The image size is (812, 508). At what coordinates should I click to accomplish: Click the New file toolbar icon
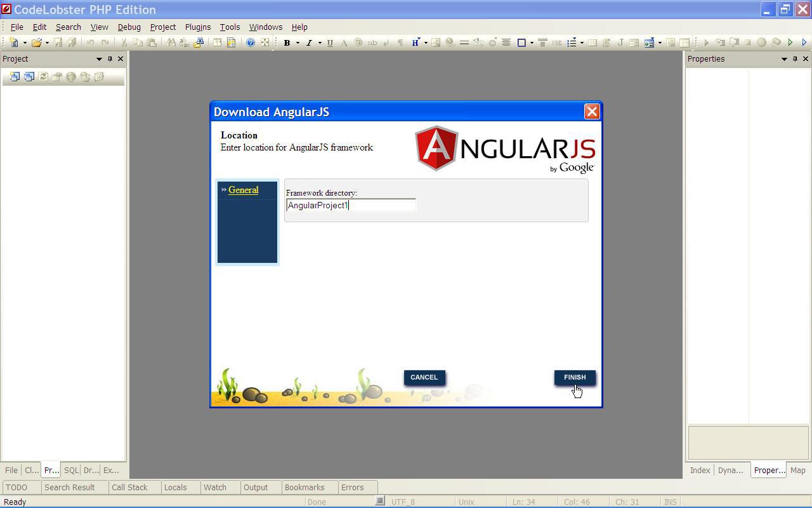point(14,43)
